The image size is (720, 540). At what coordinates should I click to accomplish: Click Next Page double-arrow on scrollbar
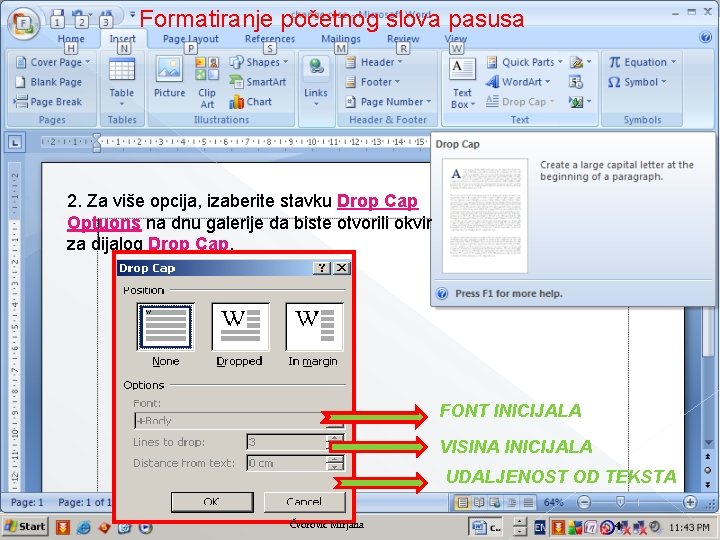coord(708,484)
